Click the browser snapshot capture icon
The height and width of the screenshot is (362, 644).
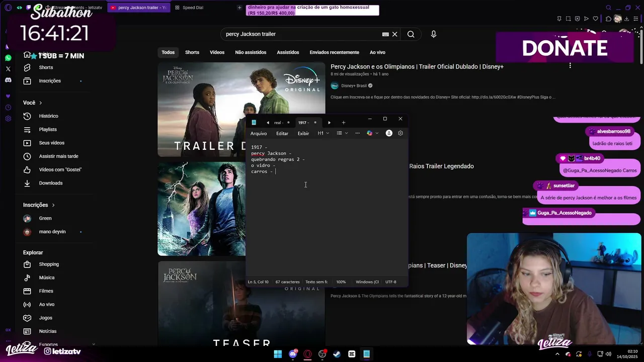568,19
